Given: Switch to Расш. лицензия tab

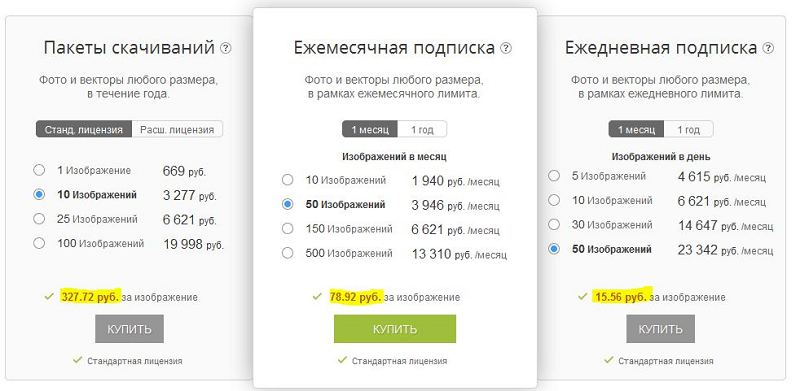Looking at the screenshot, I should click(x=177, y=129).
